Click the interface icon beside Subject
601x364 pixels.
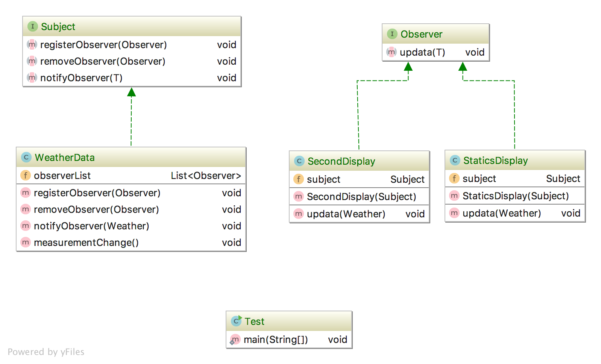[x=33, y=26]
